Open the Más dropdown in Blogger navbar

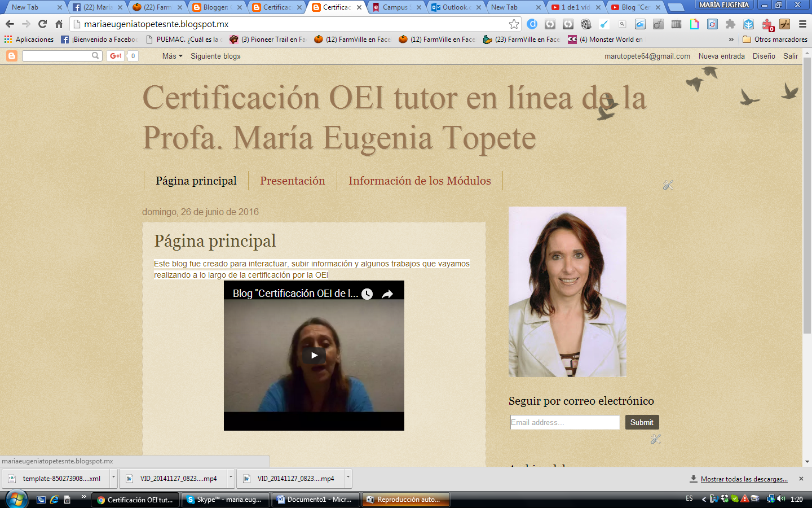click(173, 56)
